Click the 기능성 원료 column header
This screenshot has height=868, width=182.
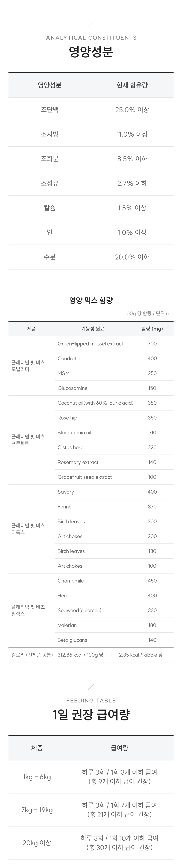pyautogui.click(x=93, y=329)
